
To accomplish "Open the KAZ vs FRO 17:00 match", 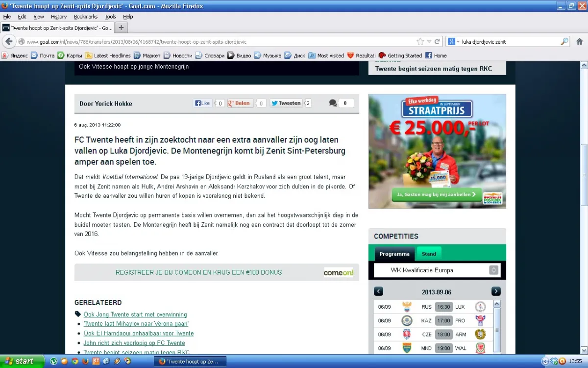I will pyautogui.click(x=433, y=320).
